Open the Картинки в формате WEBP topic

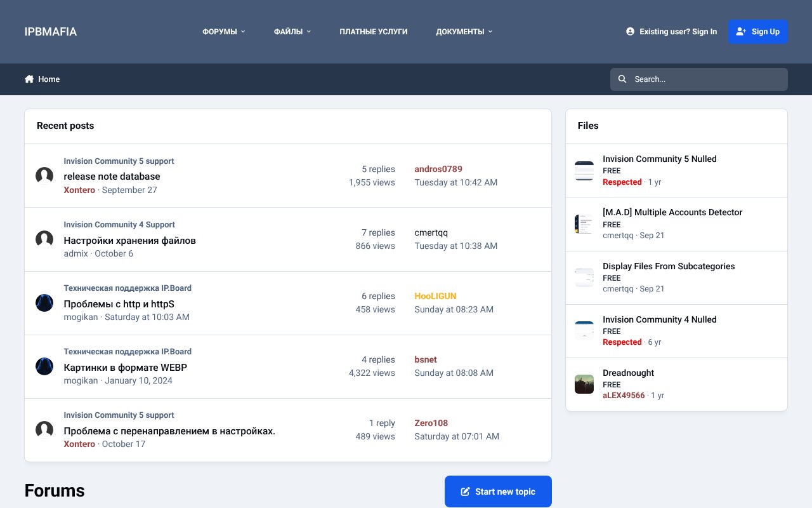click(125, 367)
